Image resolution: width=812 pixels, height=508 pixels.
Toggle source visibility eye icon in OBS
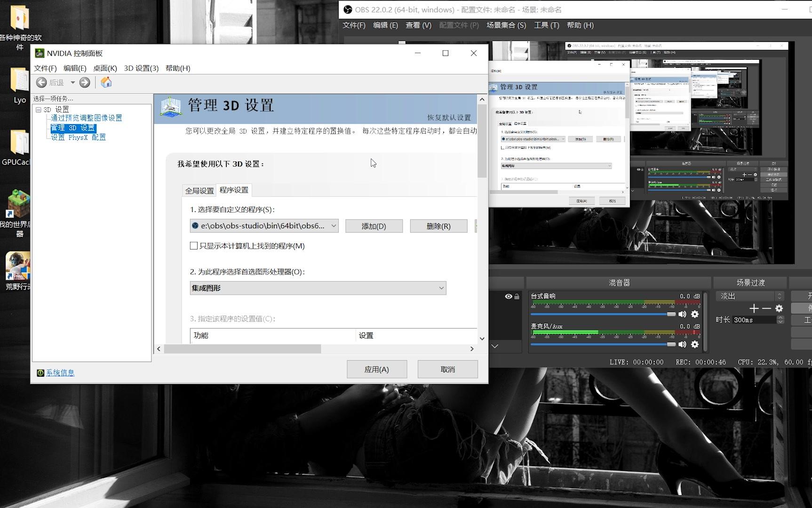pos(508,297)
